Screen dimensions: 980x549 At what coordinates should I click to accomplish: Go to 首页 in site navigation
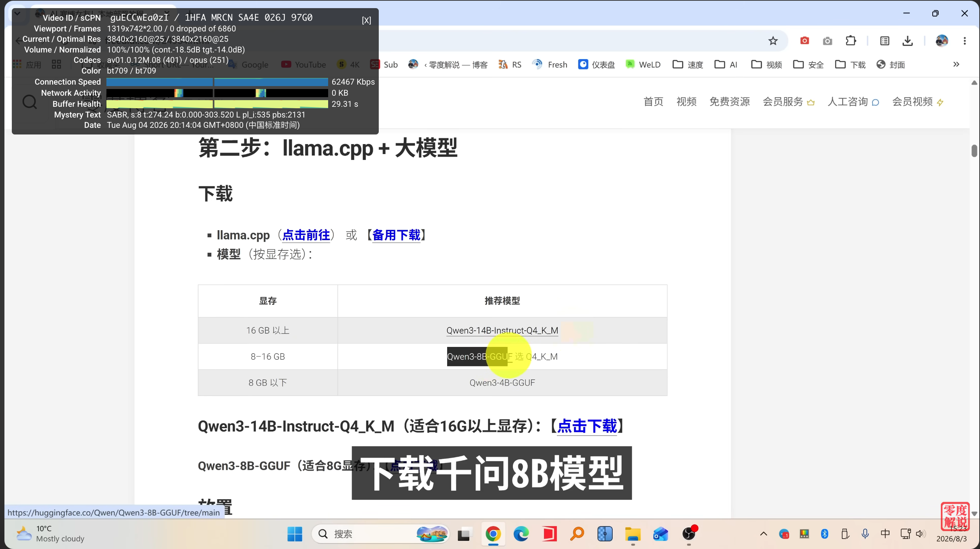click(653, 102)
